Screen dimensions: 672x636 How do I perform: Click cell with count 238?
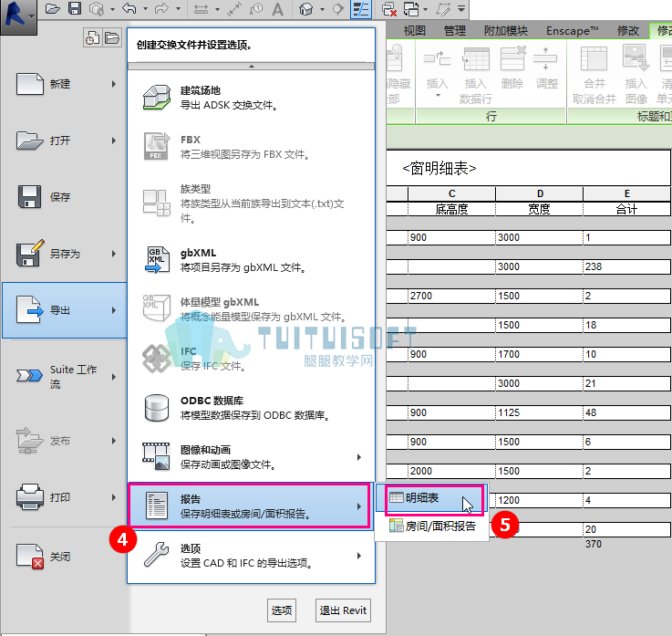click(626, 266)
